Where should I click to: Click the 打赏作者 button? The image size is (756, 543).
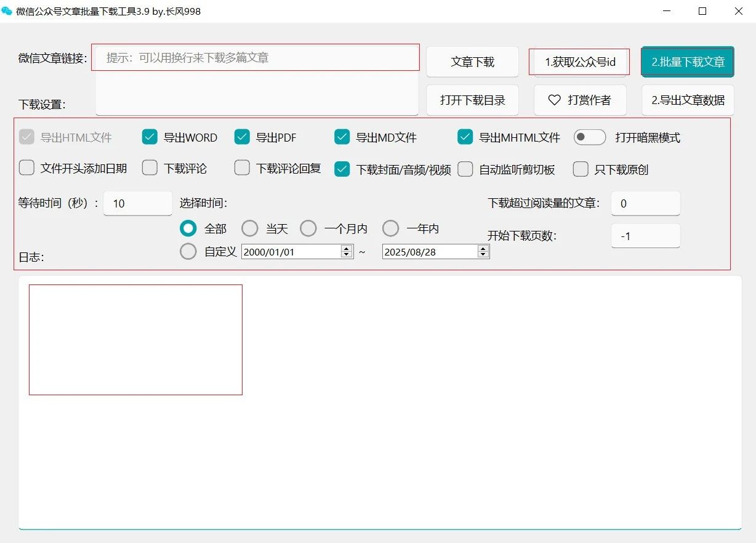pyautogui.click(x=580, y=100)
